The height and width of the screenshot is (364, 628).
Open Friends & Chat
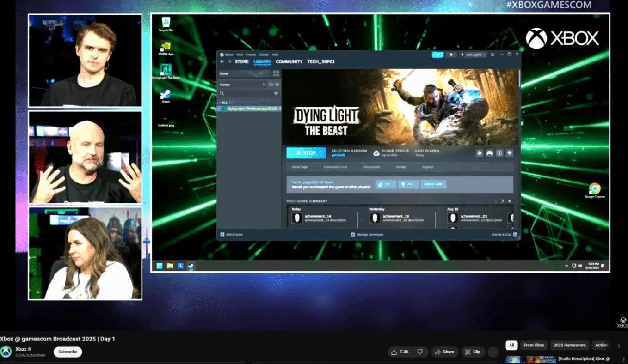click(x=504, y=235)
